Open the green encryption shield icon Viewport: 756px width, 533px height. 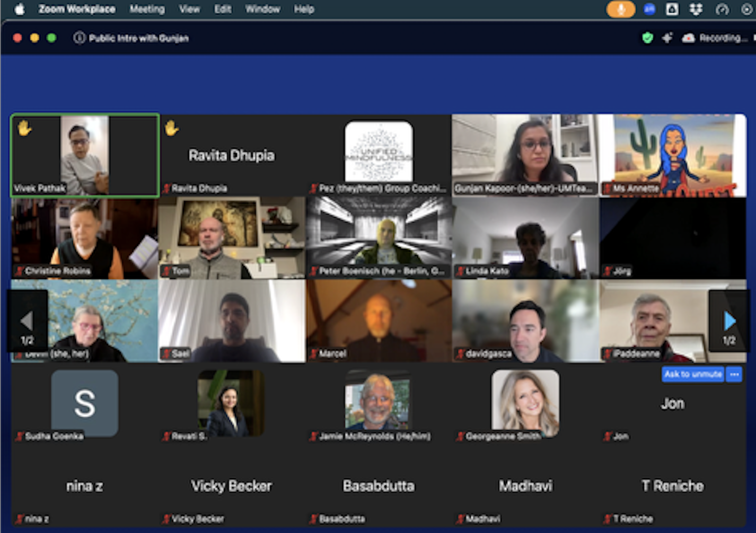(647, 38)
